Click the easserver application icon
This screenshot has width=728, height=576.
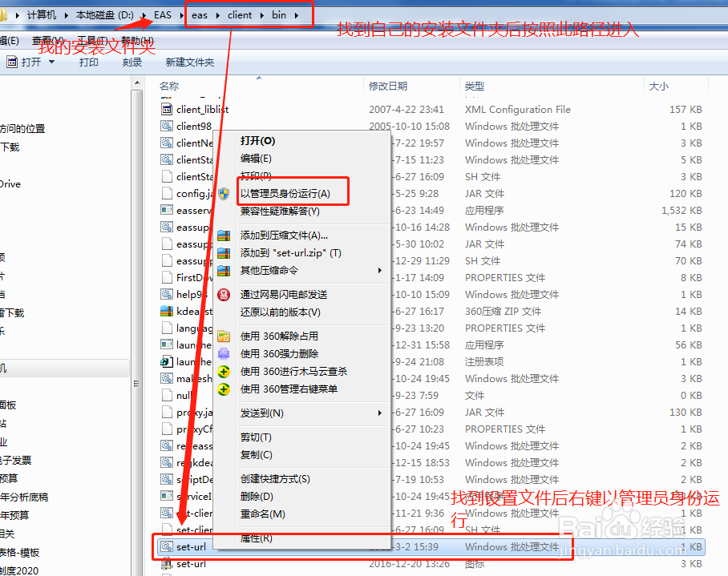pos(167,210)
